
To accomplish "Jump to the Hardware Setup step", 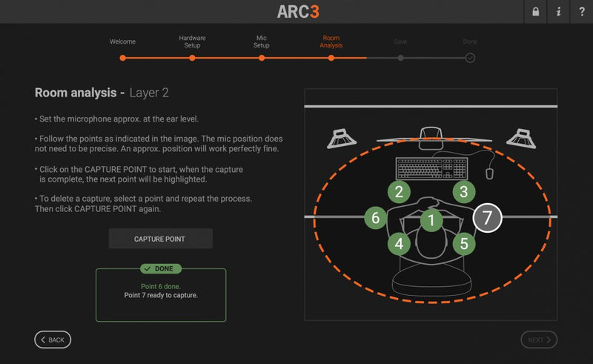I will (192, 42).
